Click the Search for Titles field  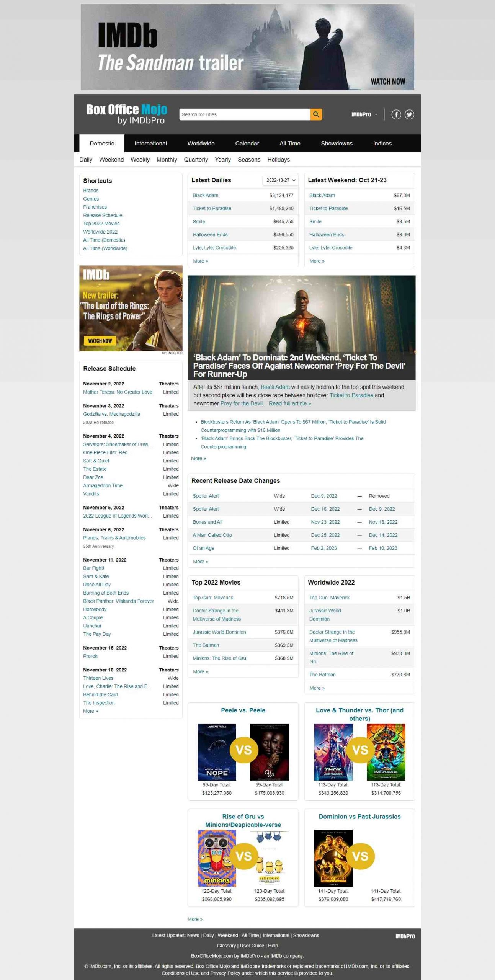(x=245, y=114)
